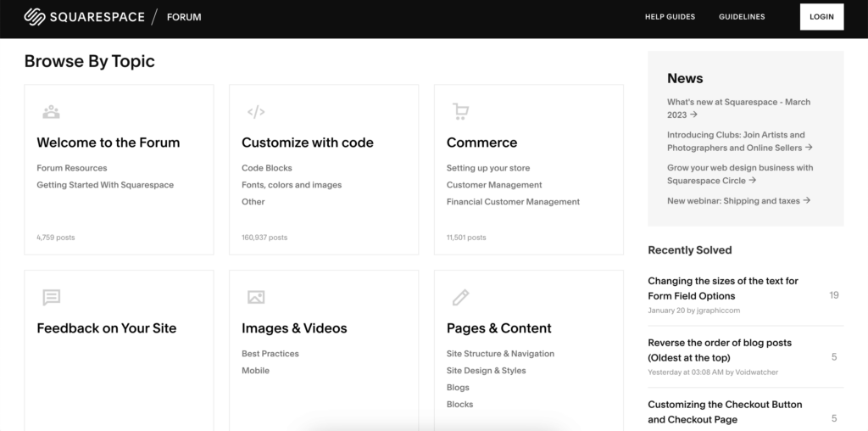
Task: Open the Images & Videos topic
Action: click(x=294, y=328)
